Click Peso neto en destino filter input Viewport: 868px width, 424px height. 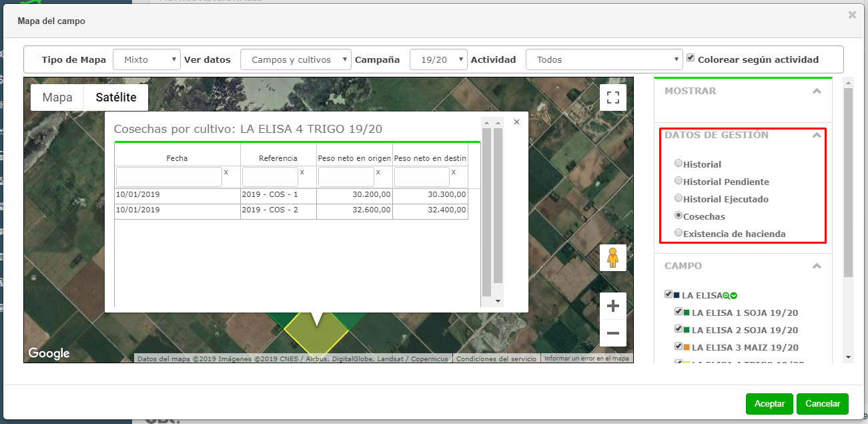(x=422, y=177)
